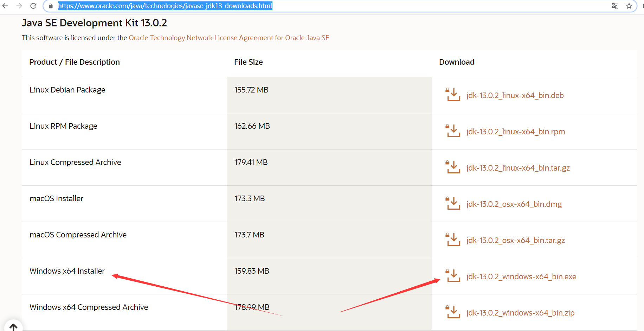Click the Product / File Description column header
Screen dimensions: 644x331
click(x=75, y=62)
